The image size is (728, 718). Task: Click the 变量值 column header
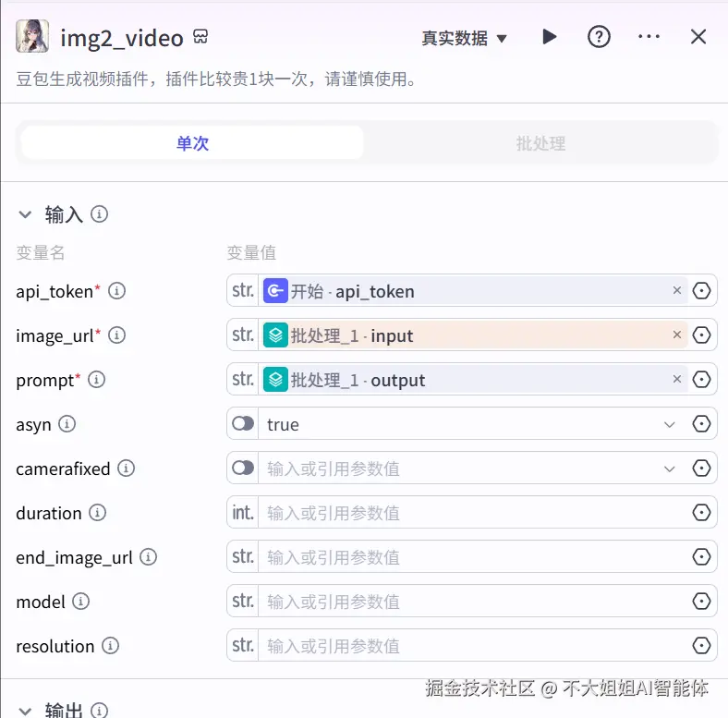(251, 252)
